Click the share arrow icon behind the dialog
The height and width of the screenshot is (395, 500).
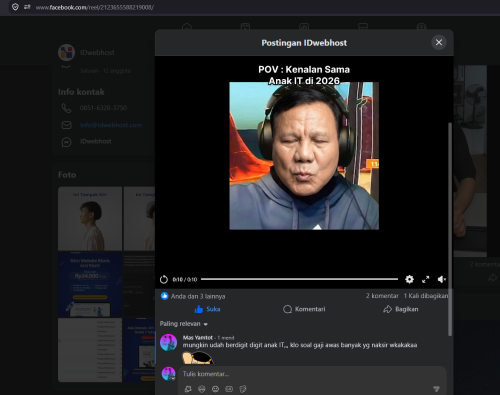click(492, 278)
